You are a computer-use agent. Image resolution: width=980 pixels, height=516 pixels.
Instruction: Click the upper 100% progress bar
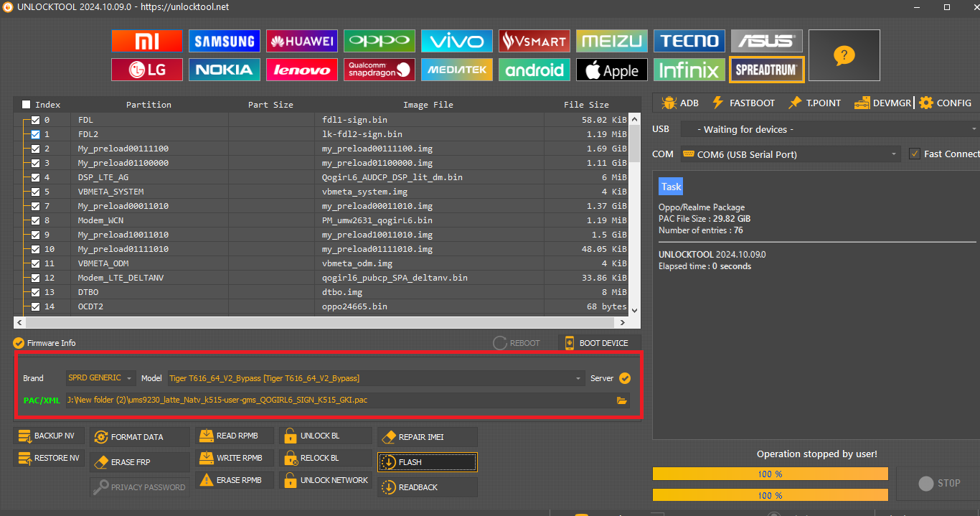[770, 474]
